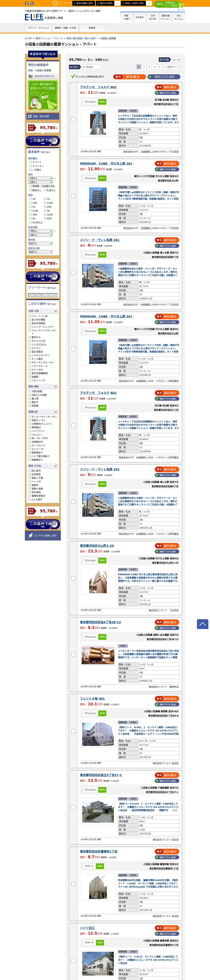Open 東京都世田谷区豪徳寺1丁目 listing title

click(99, 851)
